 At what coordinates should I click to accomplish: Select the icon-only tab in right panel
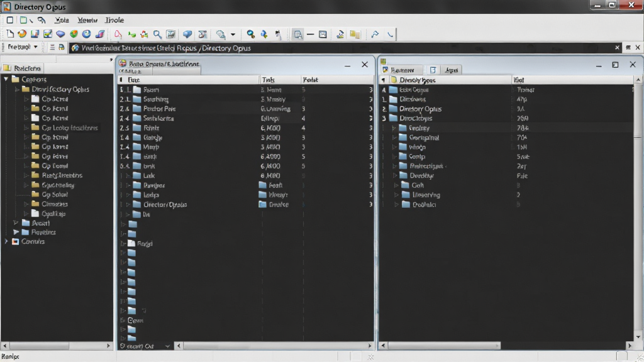pyautogui.click(x=433, y=70)
